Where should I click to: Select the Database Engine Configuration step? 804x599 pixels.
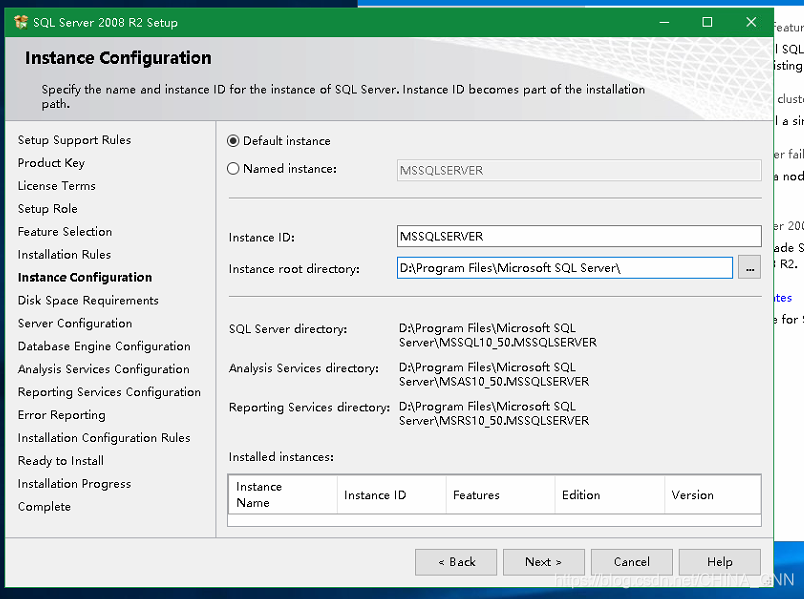pos(104,346)
